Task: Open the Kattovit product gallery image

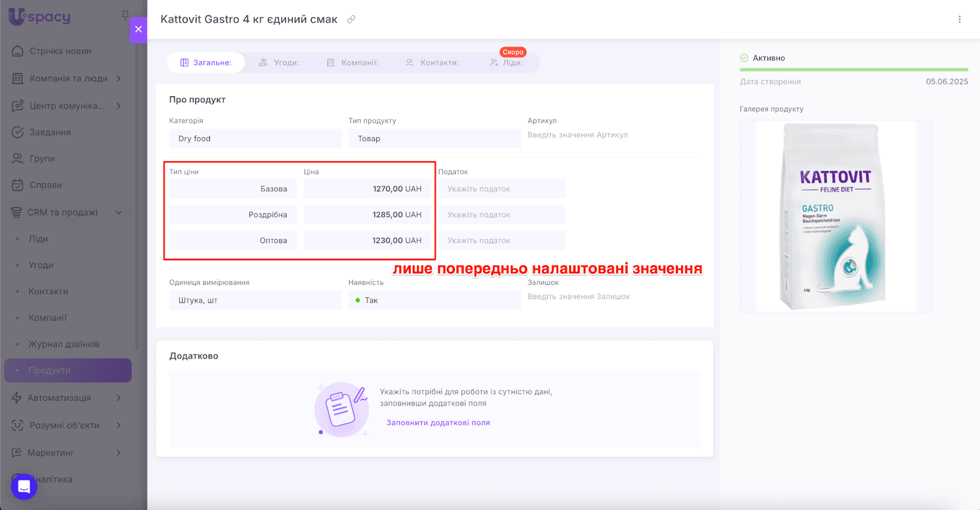Action: point(836,216)
